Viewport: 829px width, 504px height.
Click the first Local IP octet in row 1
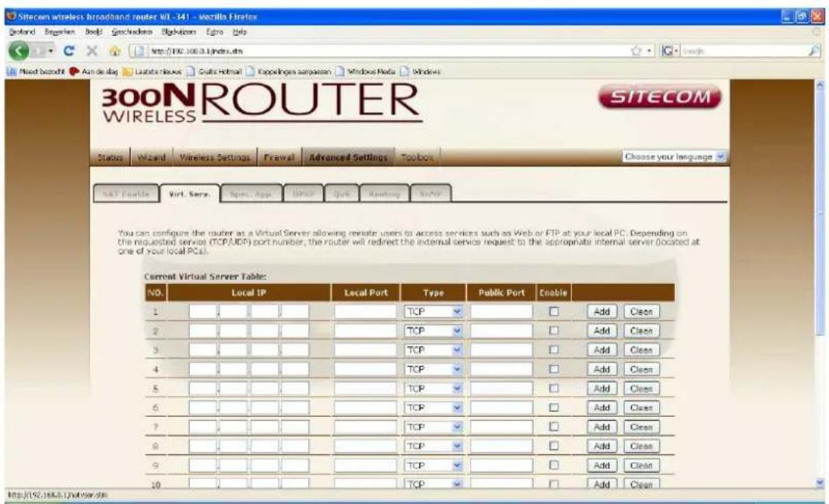coord(203,312)
